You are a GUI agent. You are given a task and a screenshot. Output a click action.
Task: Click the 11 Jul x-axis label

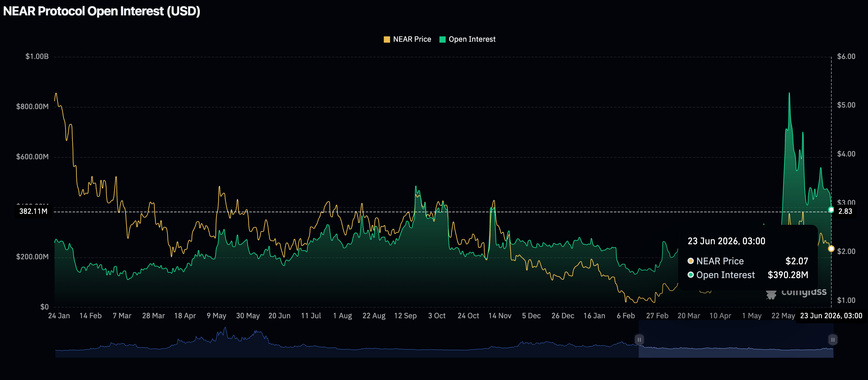click(311, 316)
